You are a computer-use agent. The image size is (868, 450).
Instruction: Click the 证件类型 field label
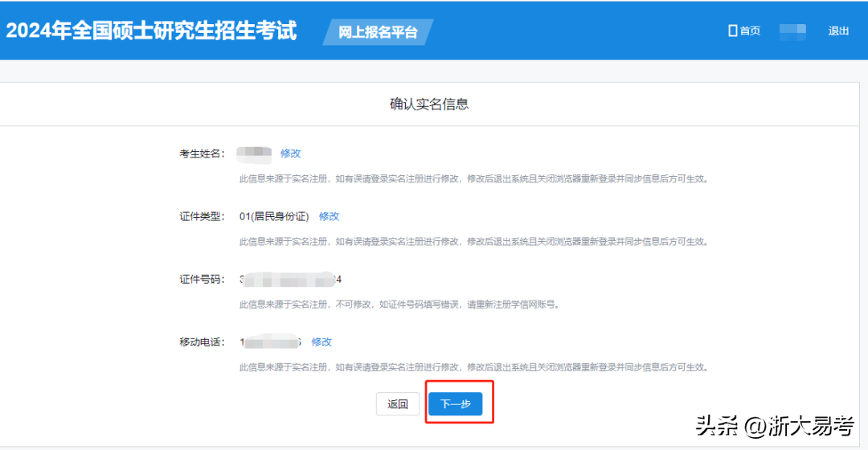[x=203, y=216]
